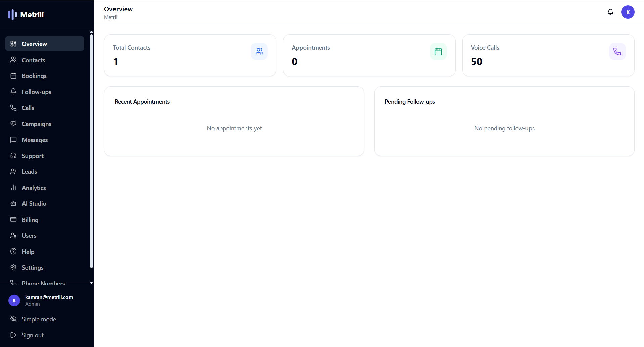The image size is (644, 347).
Task: Open Campaigns section
Action: 45,124
